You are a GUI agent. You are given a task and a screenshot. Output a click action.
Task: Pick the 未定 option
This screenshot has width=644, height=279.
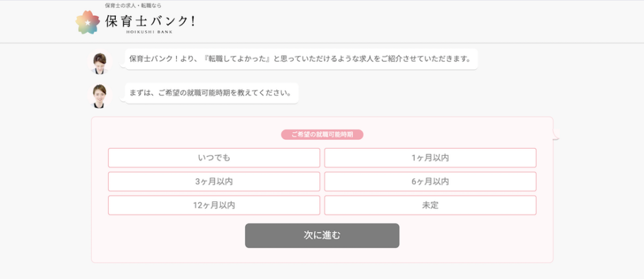click(x=430, y=205)
